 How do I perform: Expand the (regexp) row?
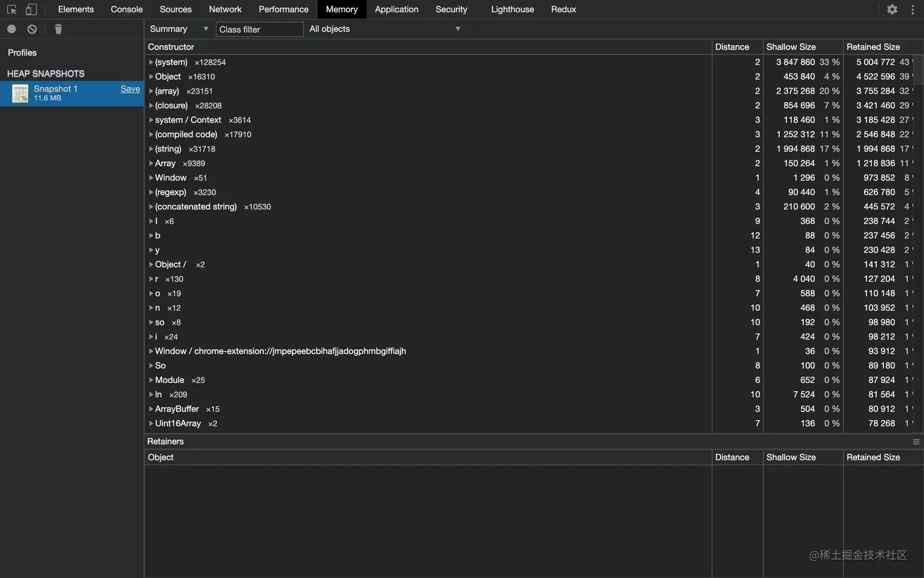(x=151, y=192)
